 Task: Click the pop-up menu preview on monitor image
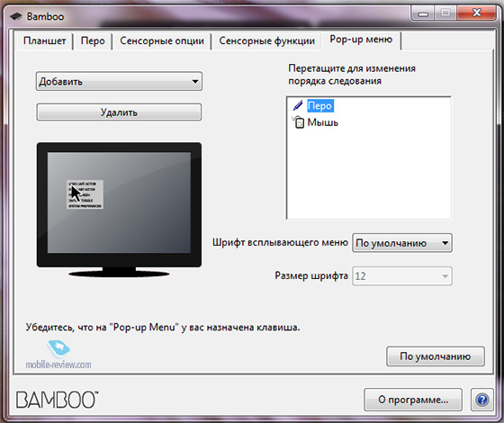tap(85, 194)
